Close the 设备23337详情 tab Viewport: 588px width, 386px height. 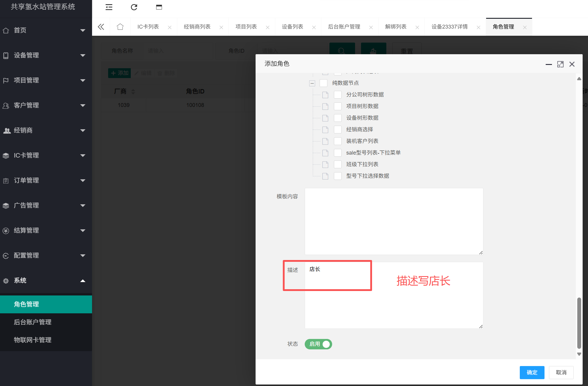point(478,27)
